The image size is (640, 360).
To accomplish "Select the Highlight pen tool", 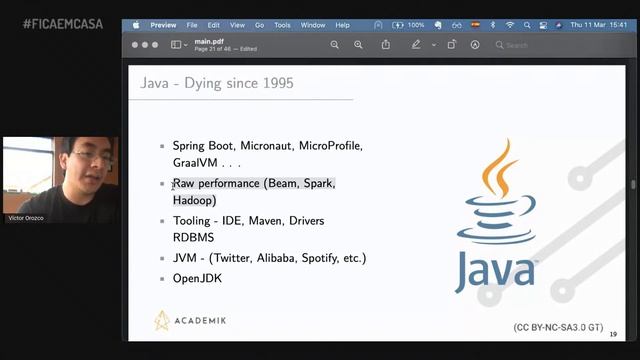I will coord(416,44).
